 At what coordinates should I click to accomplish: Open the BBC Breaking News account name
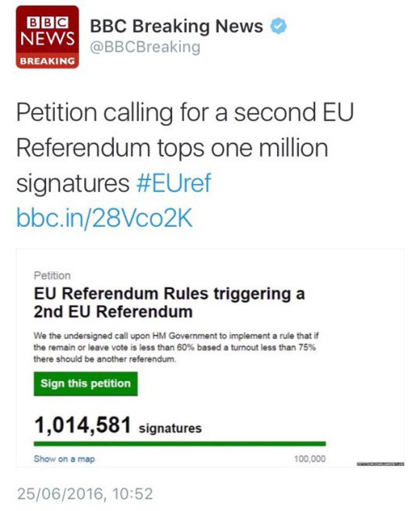point(176,27)
